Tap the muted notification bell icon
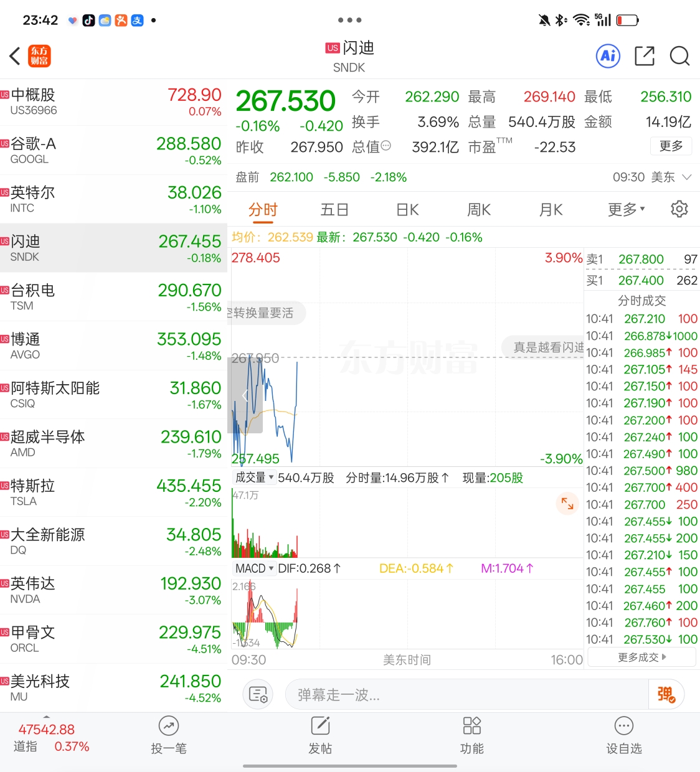The width and height of the screenshot is (700, 772). [544, 21]
